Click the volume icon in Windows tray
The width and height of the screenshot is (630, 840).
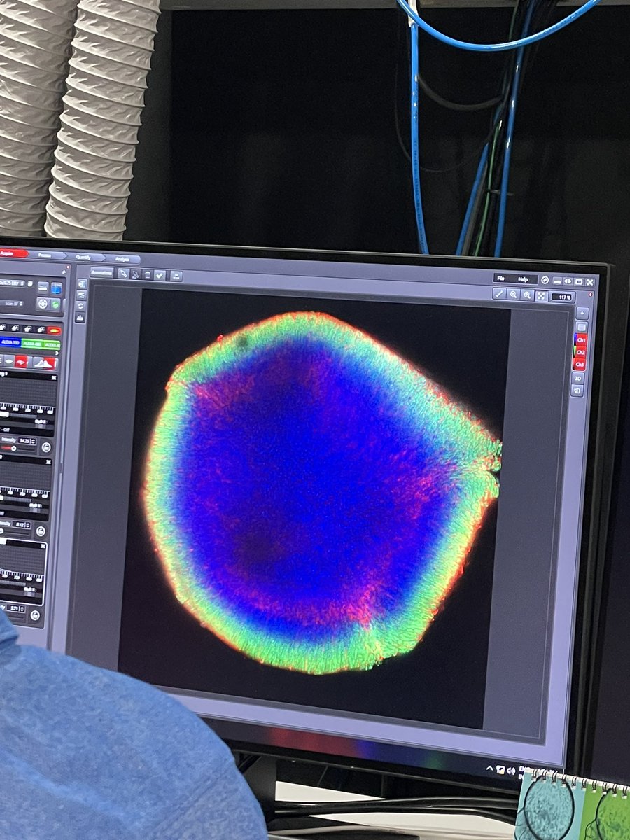[511, 771]
